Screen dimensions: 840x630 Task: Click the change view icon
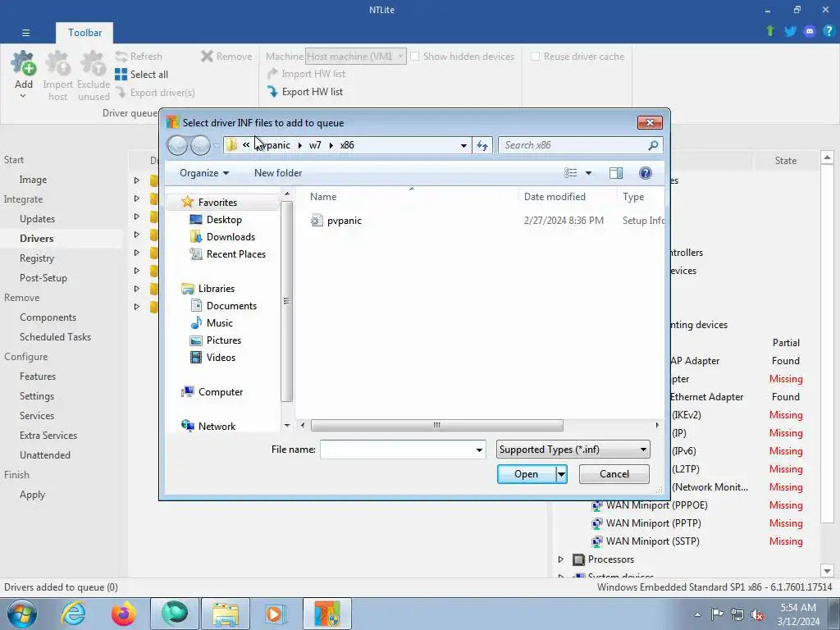571,173
